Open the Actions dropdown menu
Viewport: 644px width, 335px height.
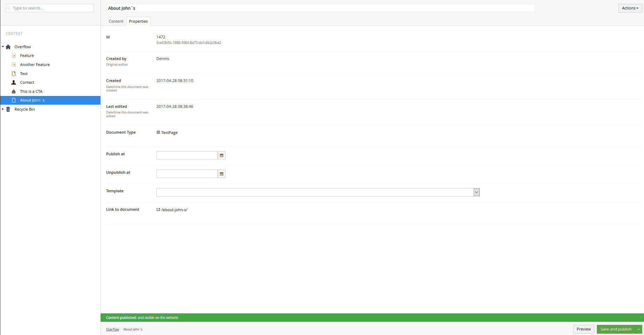[630, 8]
